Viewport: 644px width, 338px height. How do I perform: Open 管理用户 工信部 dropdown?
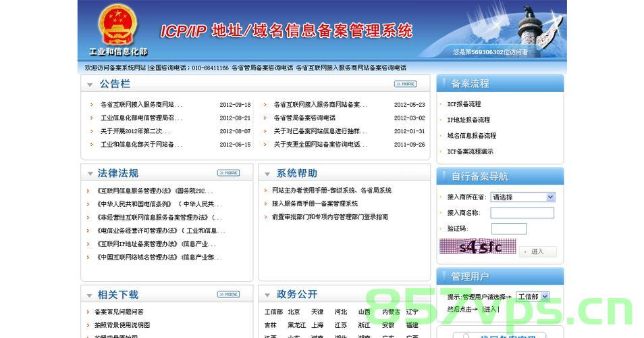pyautogui.click(x=533, y=297)
